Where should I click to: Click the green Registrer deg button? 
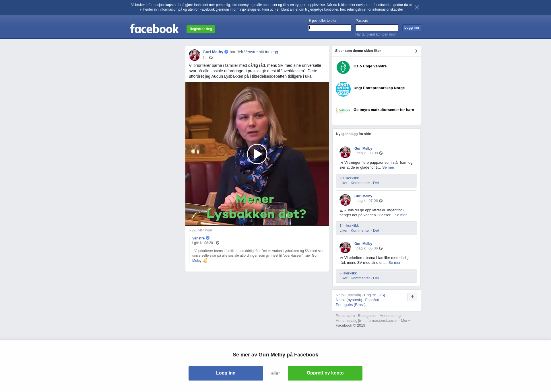(201, 29)
